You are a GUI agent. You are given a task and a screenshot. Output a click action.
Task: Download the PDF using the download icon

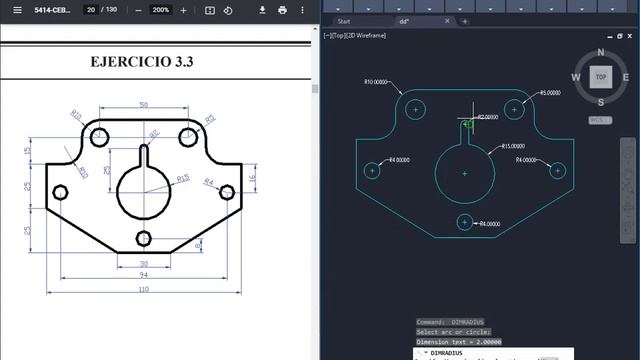coord(262,10)
